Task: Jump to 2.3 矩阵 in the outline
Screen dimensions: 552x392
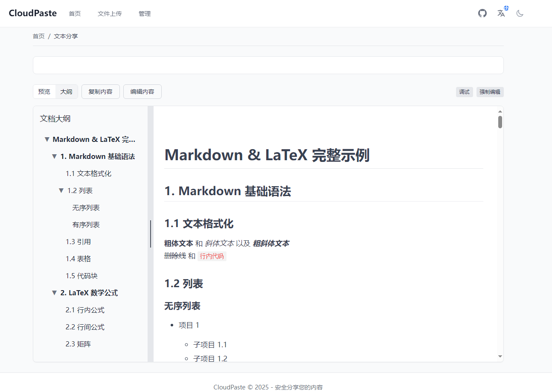Action: pos(78,344)
